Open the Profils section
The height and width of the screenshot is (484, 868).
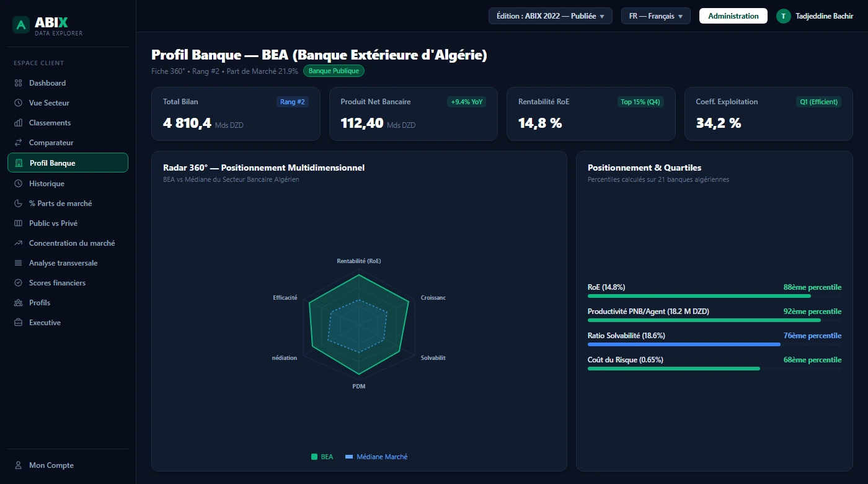[68, 303]
